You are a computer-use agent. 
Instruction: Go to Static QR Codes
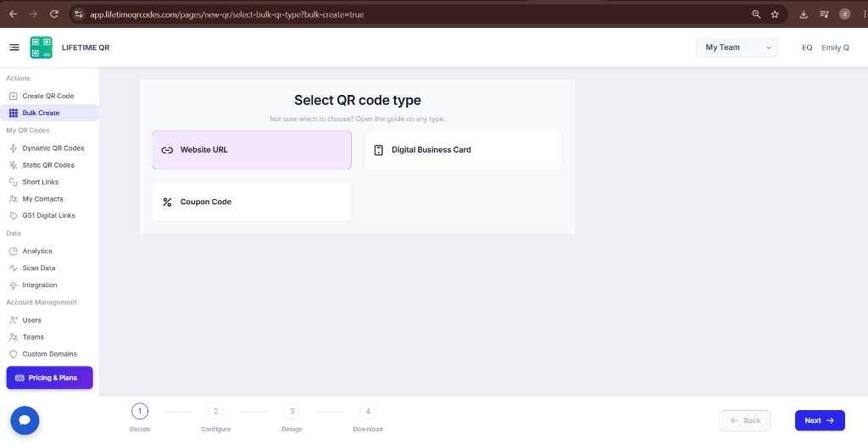[x=49, y=165]
